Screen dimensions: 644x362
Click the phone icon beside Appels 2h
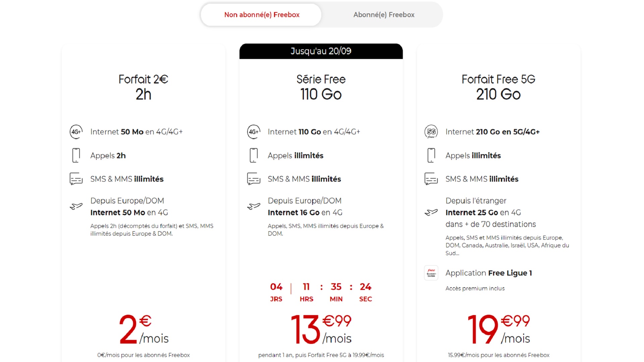tap(76, 155)
